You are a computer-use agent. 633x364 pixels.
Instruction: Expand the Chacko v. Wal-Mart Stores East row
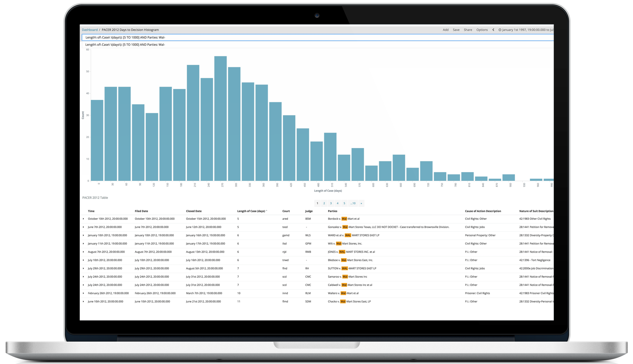(x=83, y=302)
